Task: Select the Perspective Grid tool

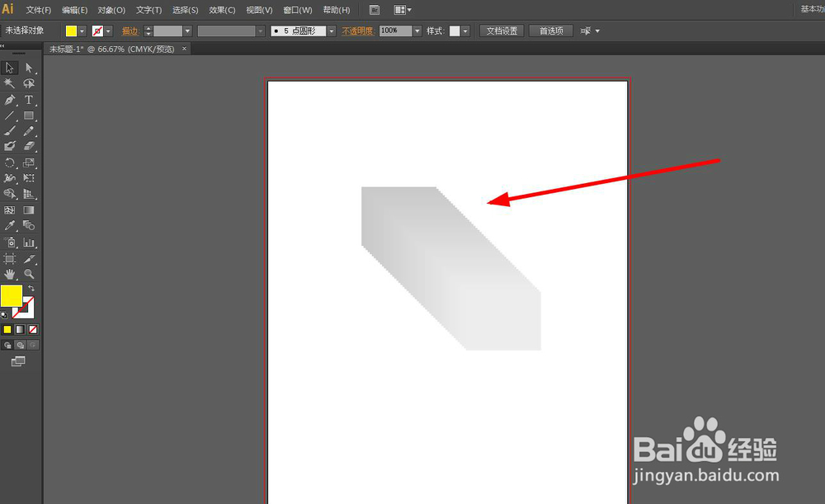Action: [29, 194]
